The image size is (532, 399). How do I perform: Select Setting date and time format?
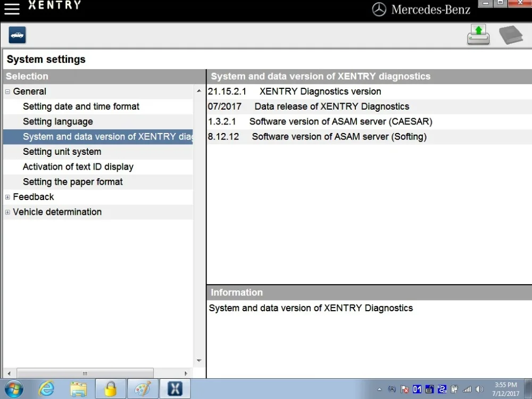tap(81, 106)
